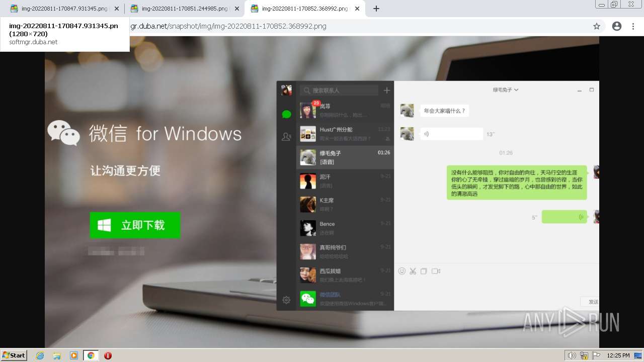
Task: Open a new browser tab
Action: [376, 9]
